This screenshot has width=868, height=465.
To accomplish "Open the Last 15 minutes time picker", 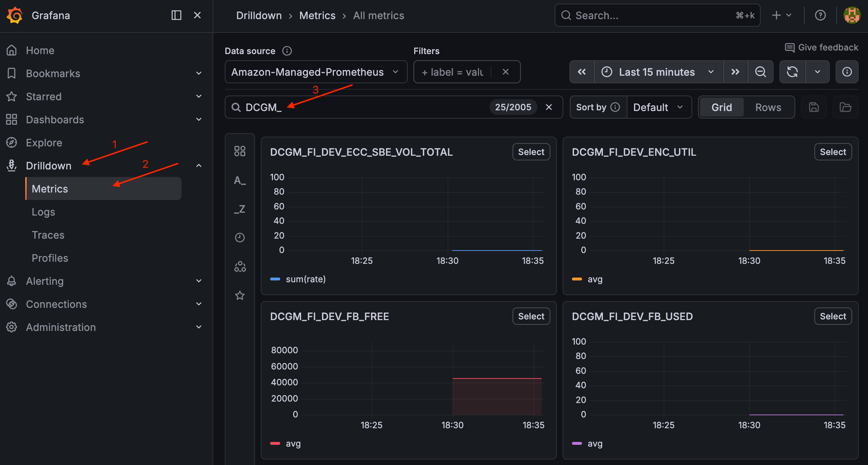I will 658,72.
